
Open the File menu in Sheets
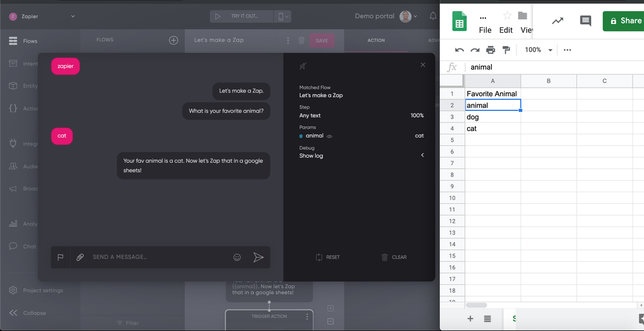click(485, 30)
